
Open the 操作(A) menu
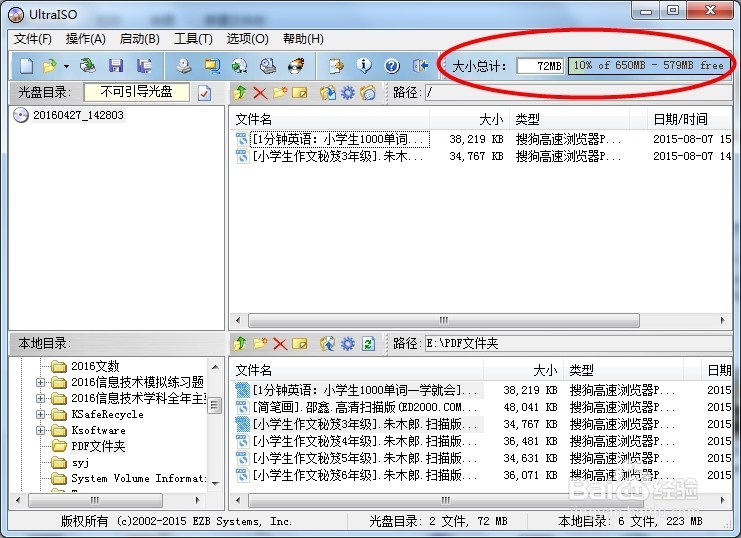86,39
